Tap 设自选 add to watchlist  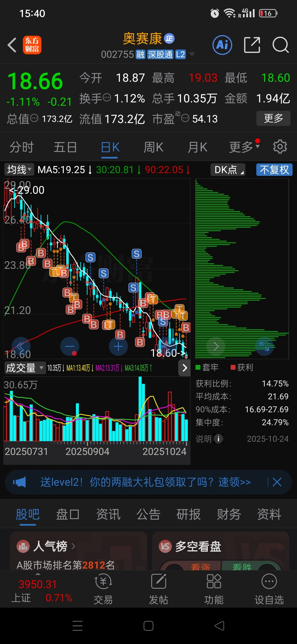coord(269,590)
